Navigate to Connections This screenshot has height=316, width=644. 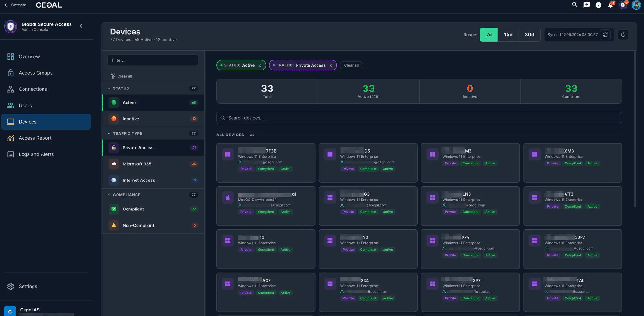(46, 89)
